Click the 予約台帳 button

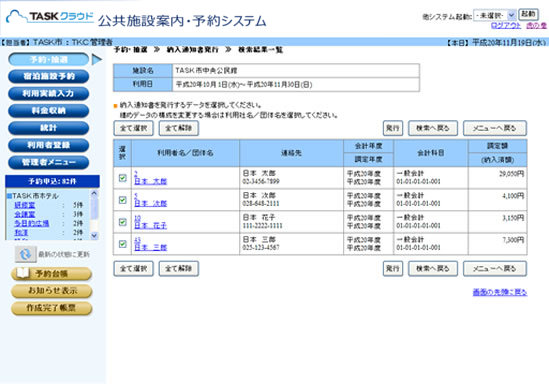click(51, 274)
